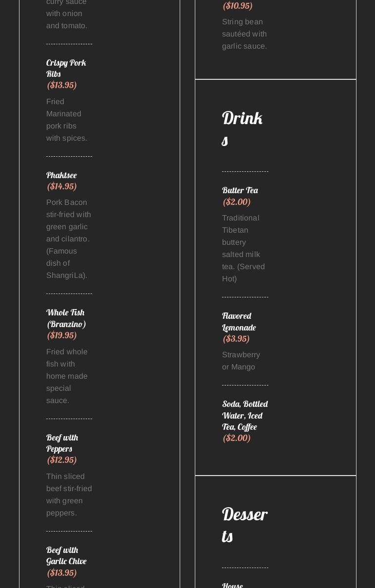The image size is (375, 588).
Task: Click the Butter Tea item title
Action: (240, 190)
